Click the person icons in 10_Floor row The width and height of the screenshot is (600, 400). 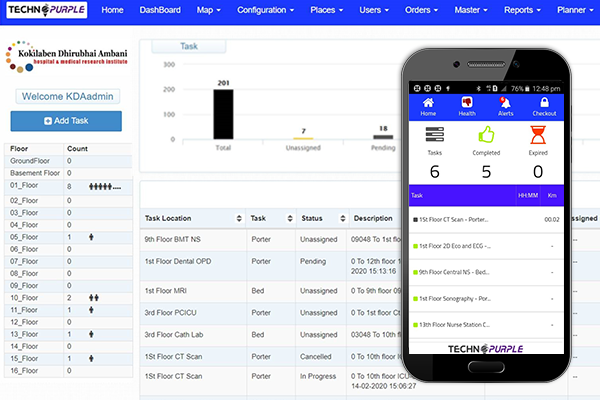[x=94, y=297]
